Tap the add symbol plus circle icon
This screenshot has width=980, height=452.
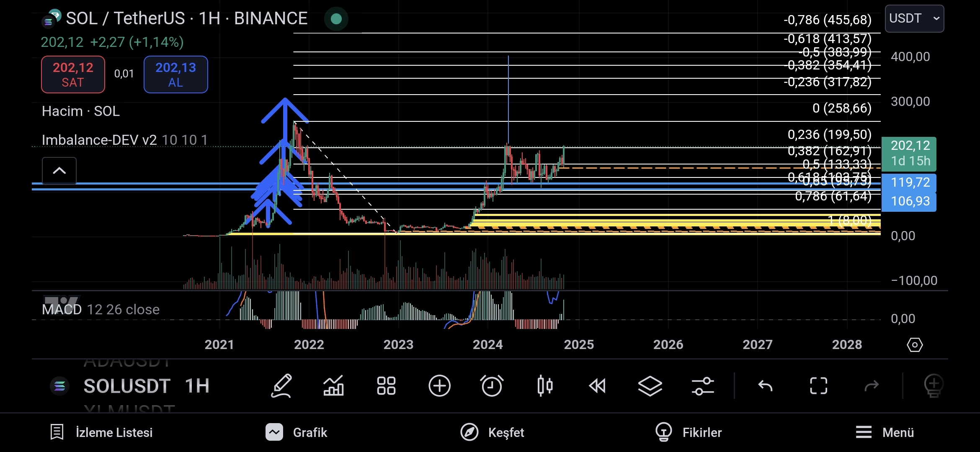[x=439, y=385]
